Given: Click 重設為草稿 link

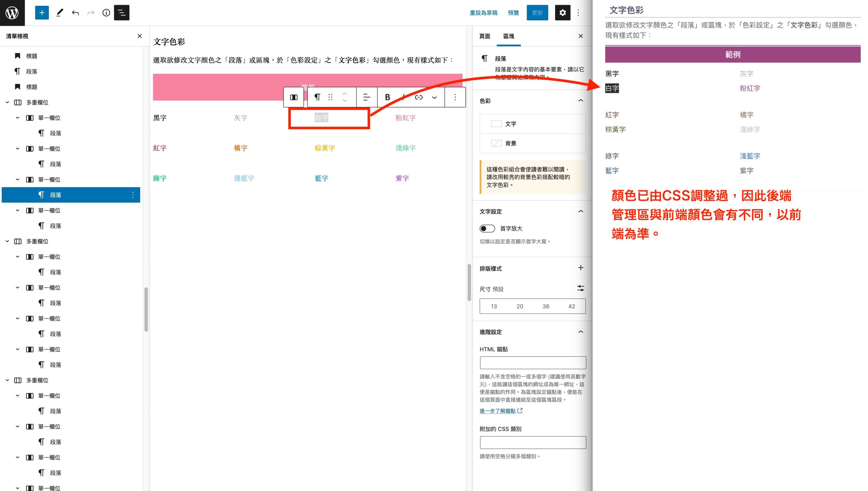Looking at the screenshot, I should coord(484,13).
